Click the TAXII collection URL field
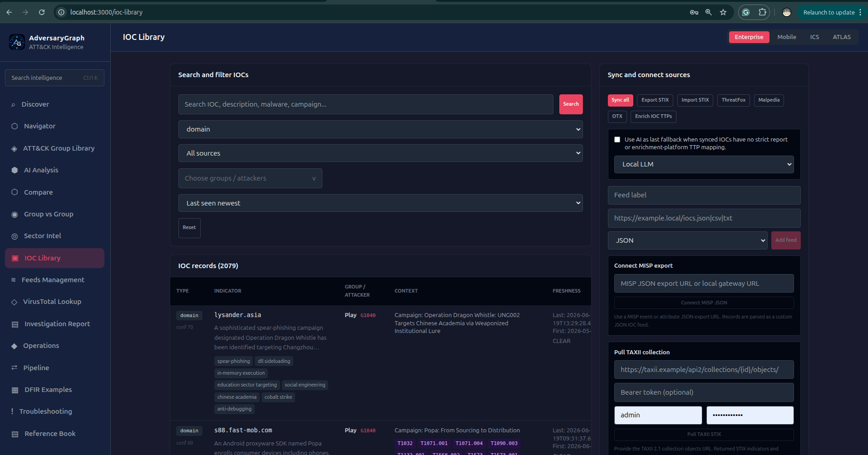Image resolution: width=868 pixels, height=455 pixels. [704, 370]
